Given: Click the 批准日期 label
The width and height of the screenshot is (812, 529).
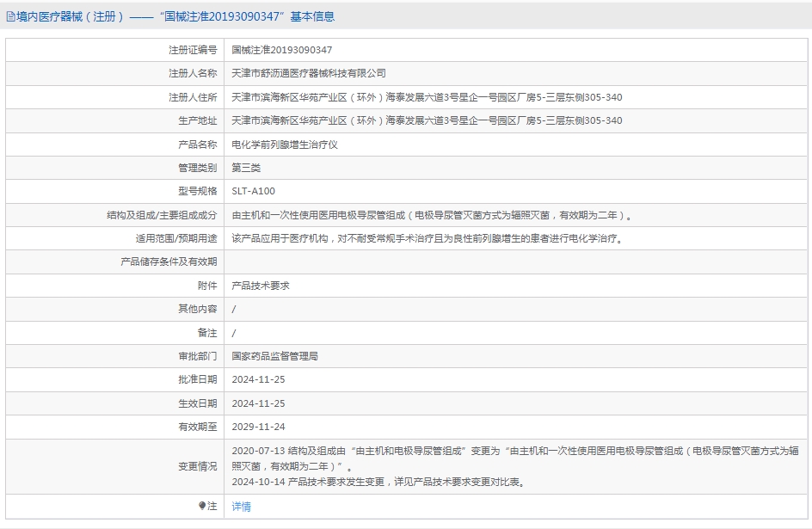Looking at the screenshot, I should coord(197,379).
